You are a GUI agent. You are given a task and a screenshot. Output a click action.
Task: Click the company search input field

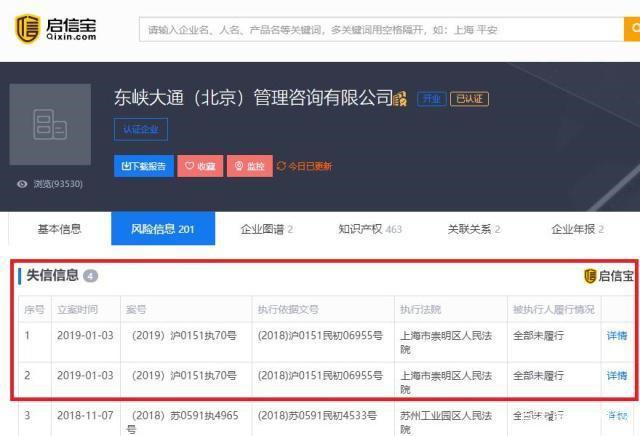pyautogui.click(x=381, y=29)
